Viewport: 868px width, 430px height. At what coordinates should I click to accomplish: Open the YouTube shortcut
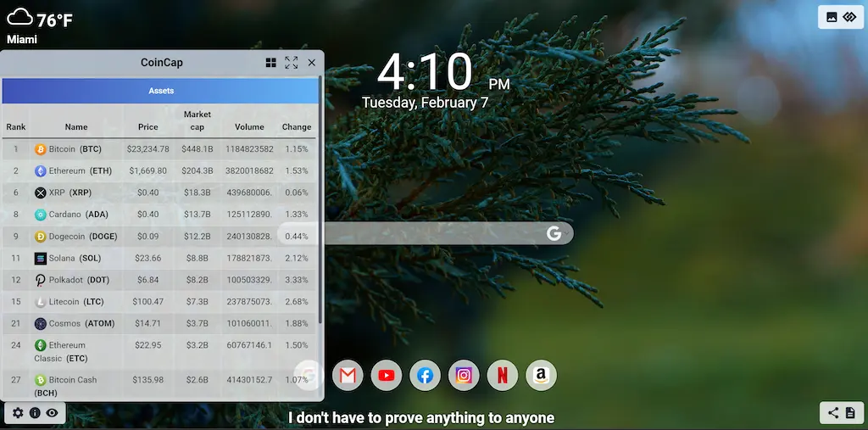[x=387, y=376]
